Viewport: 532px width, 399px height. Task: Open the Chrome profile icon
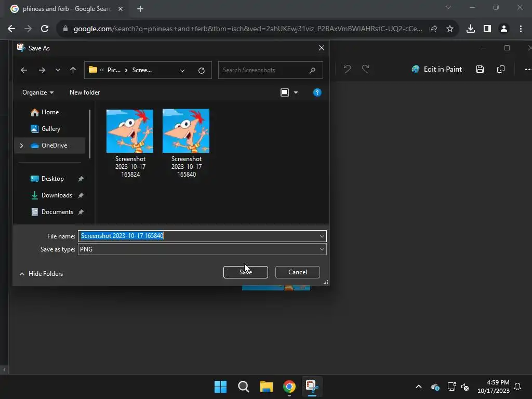504,29
